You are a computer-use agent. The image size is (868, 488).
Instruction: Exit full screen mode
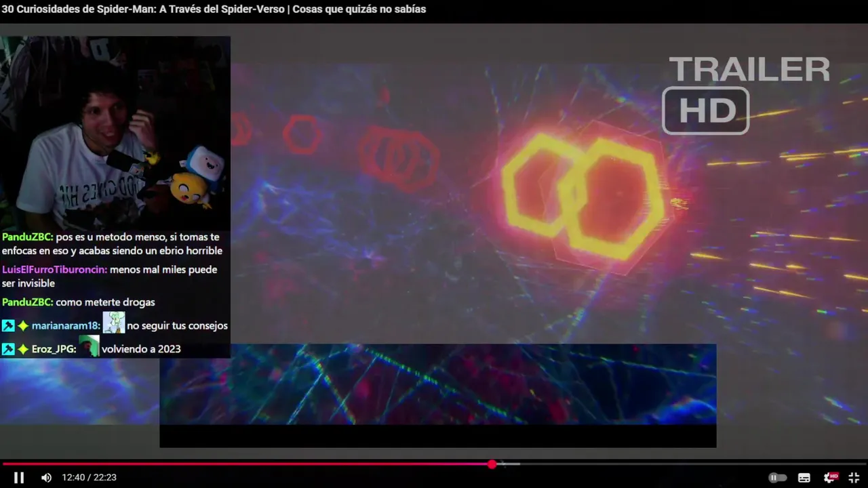click(854, 478)
